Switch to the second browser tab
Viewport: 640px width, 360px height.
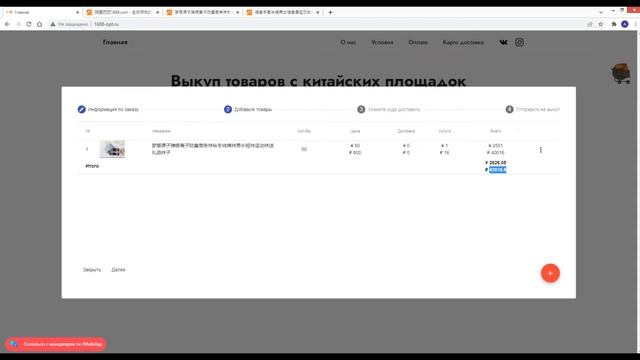(x=122, y=12)
